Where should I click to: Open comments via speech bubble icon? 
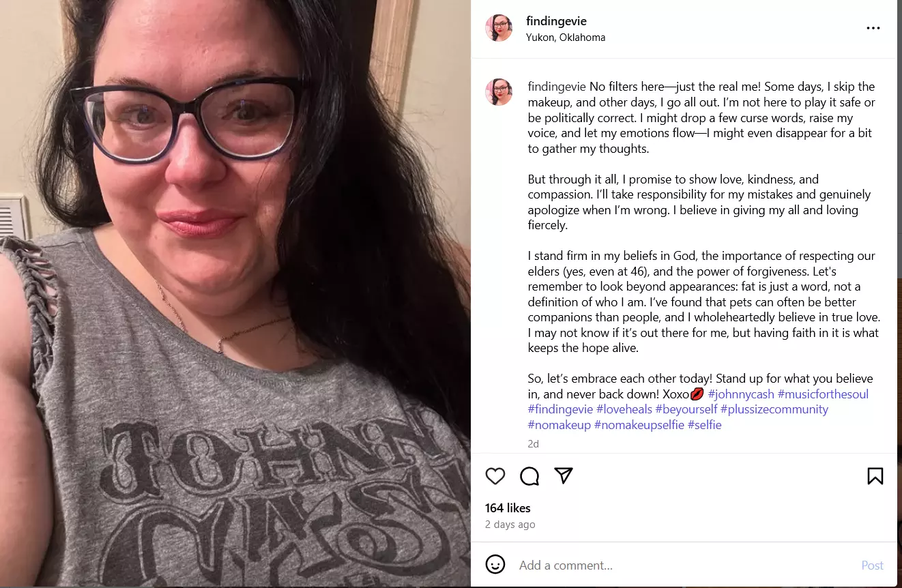pos(529,476)
